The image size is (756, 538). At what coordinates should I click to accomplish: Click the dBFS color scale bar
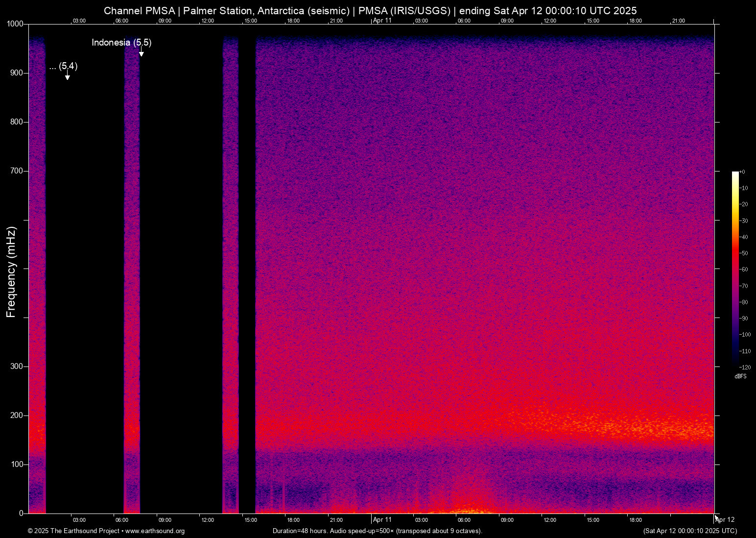pos(735,269)
